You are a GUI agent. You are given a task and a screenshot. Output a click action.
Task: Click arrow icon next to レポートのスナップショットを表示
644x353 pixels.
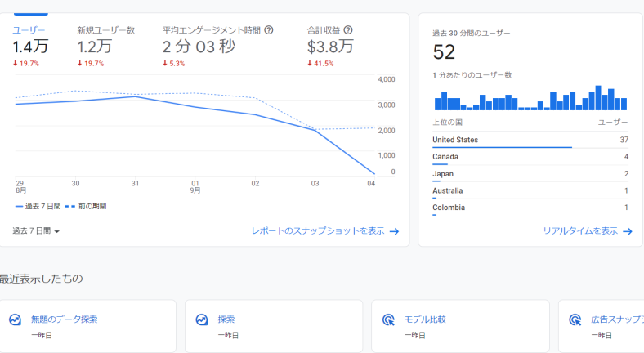pos(394,231)
